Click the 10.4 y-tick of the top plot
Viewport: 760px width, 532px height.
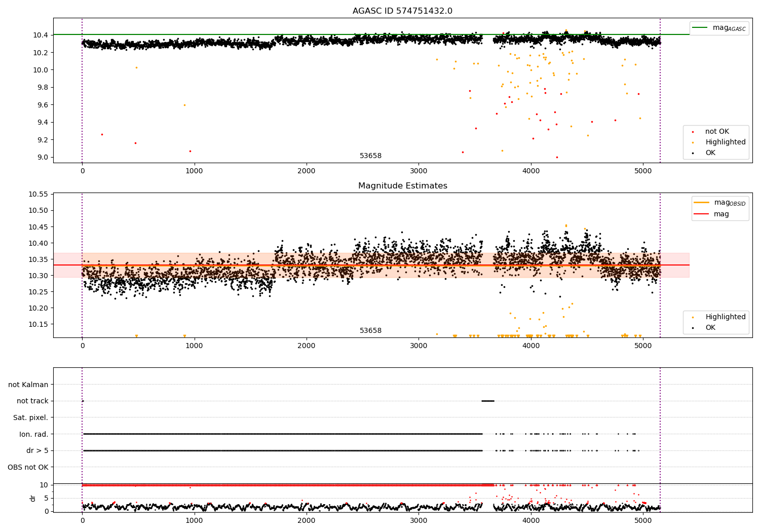[41, 35]
